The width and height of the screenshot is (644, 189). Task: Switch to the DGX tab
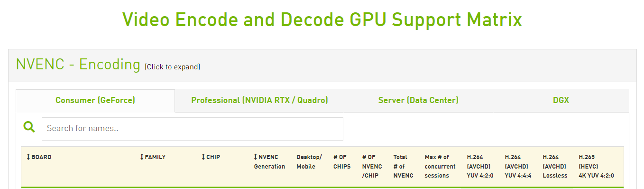[x=561, y=101]
